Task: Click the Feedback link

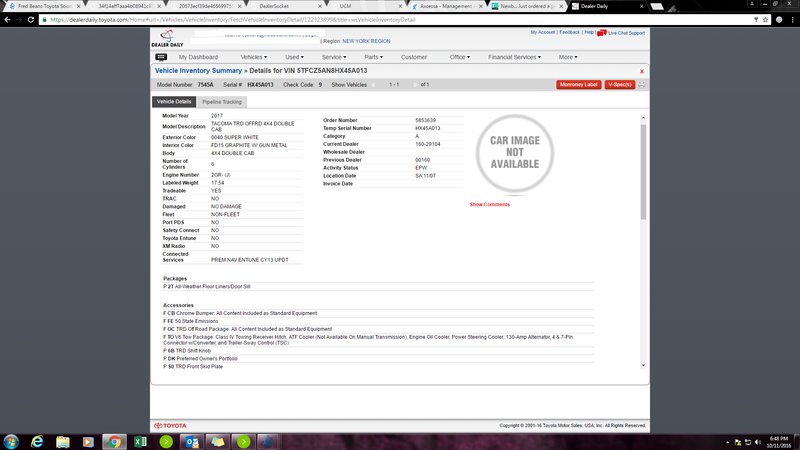Action: [x=569, y=32]
